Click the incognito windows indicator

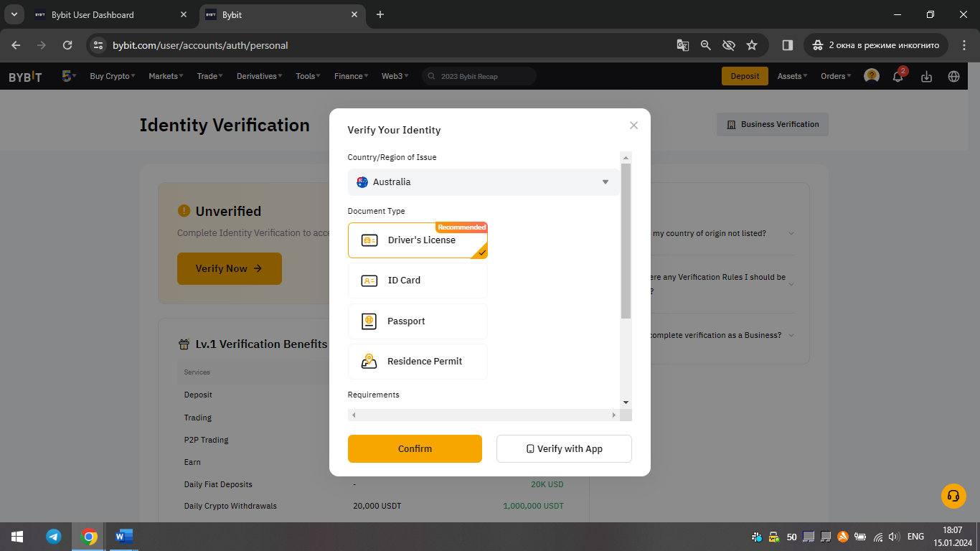[x=876, y=45]
